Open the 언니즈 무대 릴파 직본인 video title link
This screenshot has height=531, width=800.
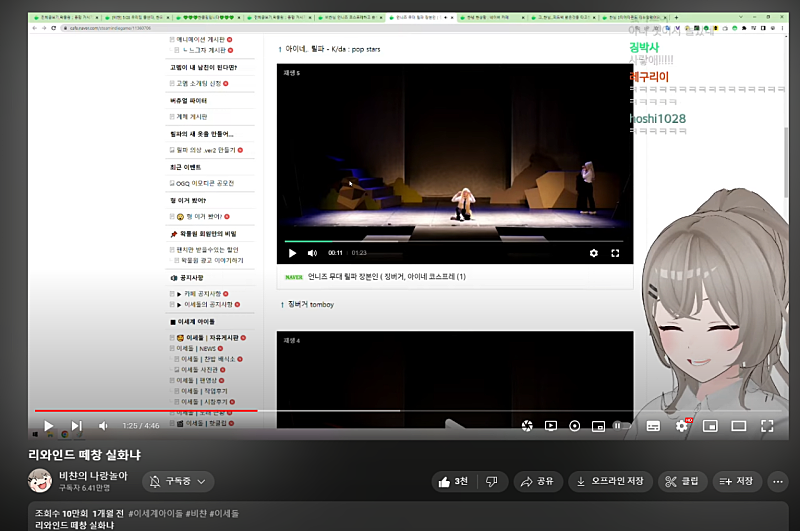coord(386,276)
